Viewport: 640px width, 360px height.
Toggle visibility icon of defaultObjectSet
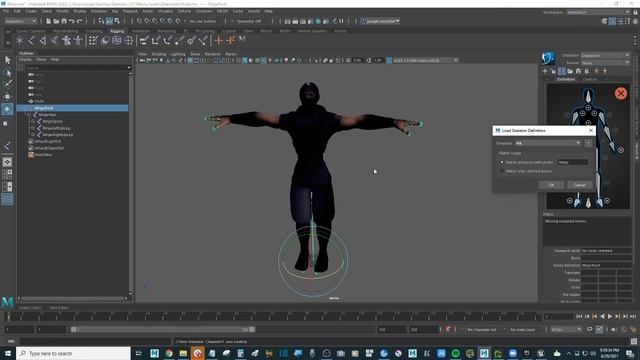coord(31,148)
